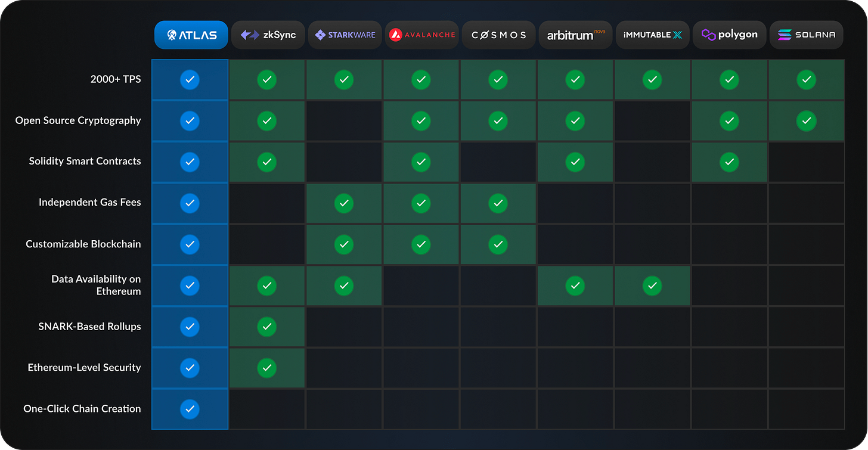
Task: Click Cosmos checkmark for Open Source Cryptography
Action: [498, 120]
